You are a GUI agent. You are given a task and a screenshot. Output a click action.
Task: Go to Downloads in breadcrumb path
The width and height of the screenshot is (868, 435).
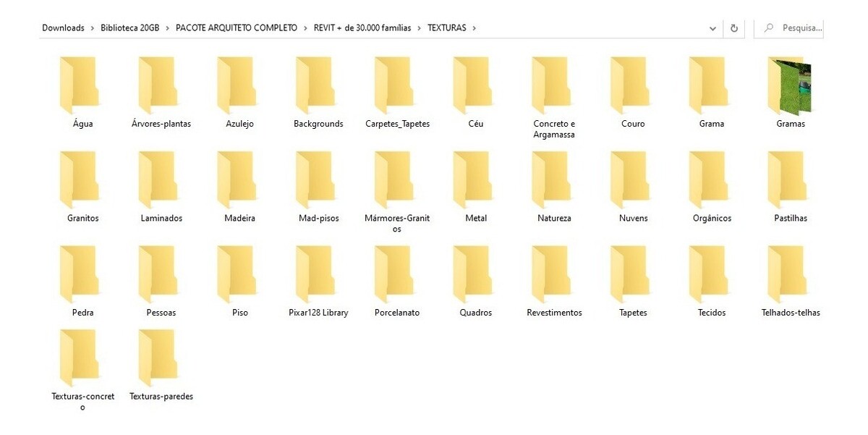63,28
